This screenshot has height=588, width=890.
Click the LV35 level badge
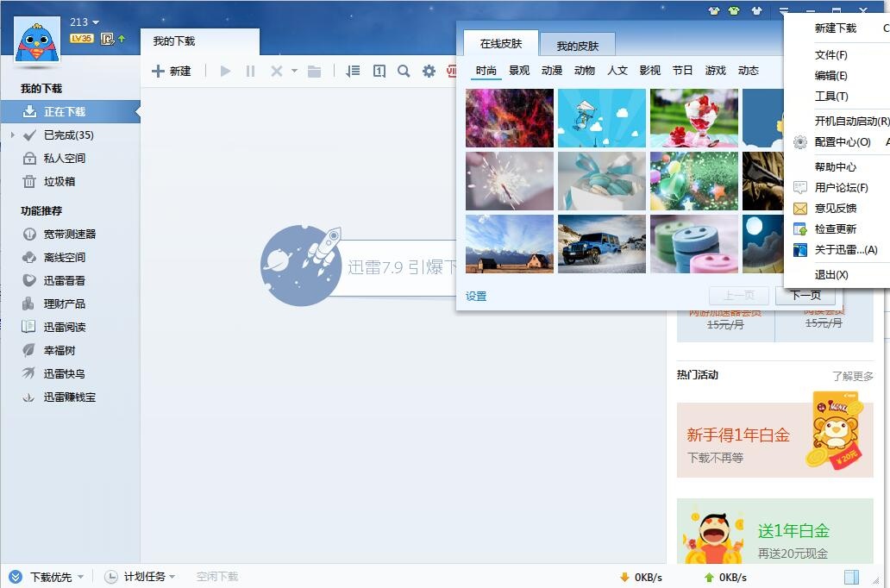(x=82, y=39)
